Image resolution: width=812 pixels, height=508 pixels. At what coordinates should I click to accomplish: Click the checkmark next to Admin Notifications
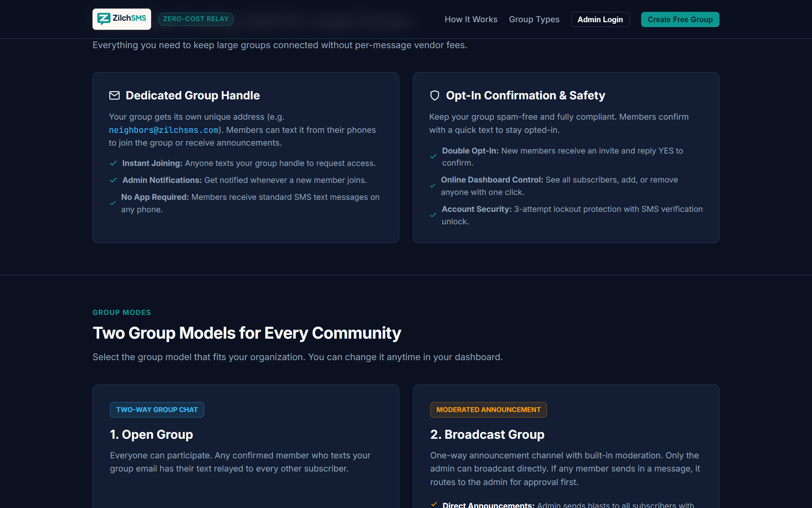click(113, 180)
